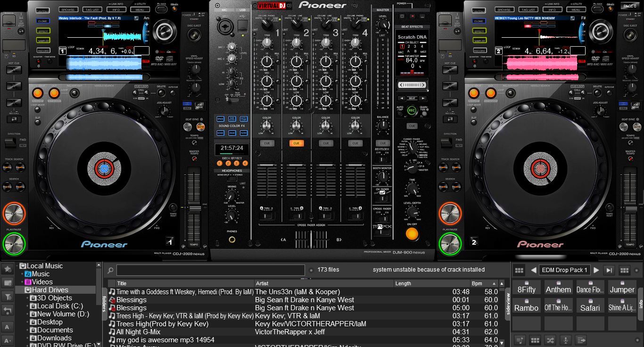
Task: Hit the orange cue button on left deck
Action: point(14,214)
